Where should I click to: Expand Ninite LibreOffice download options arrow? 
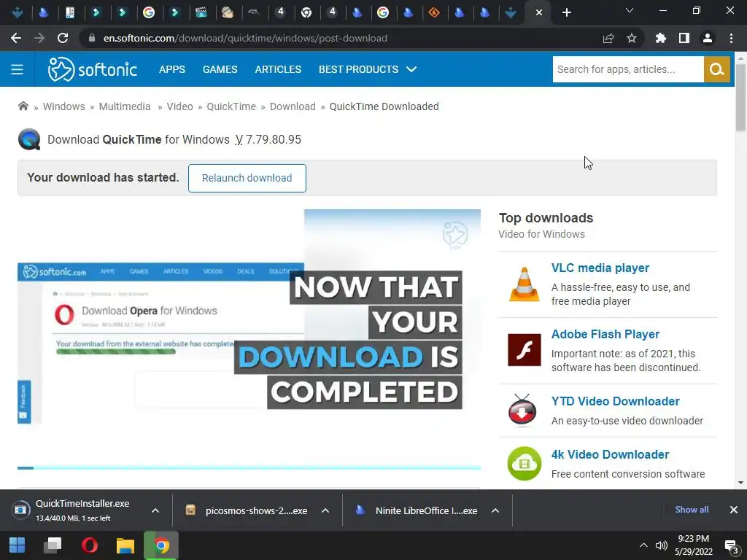click(x=495, y=510)
